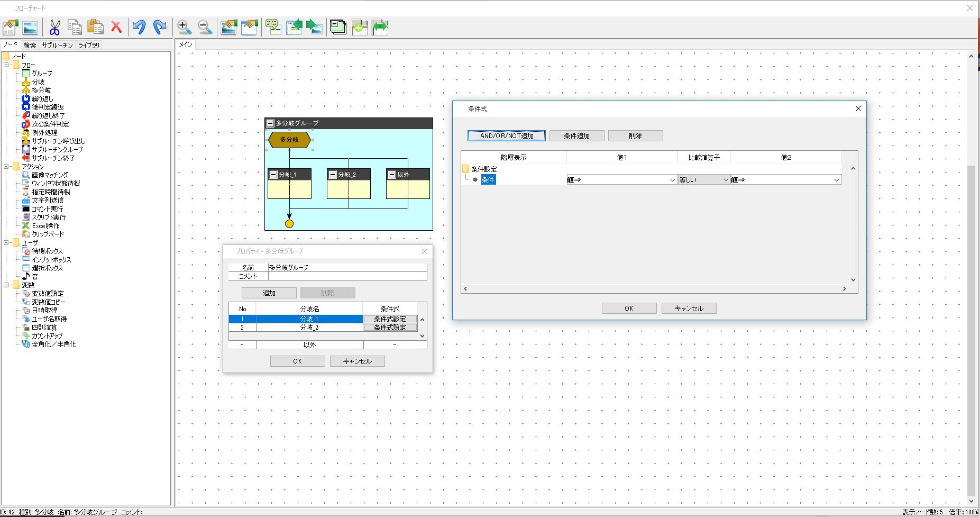Copy the selected node with the copy icon
This screenshot has width=980, height=517.
point(75,27)
